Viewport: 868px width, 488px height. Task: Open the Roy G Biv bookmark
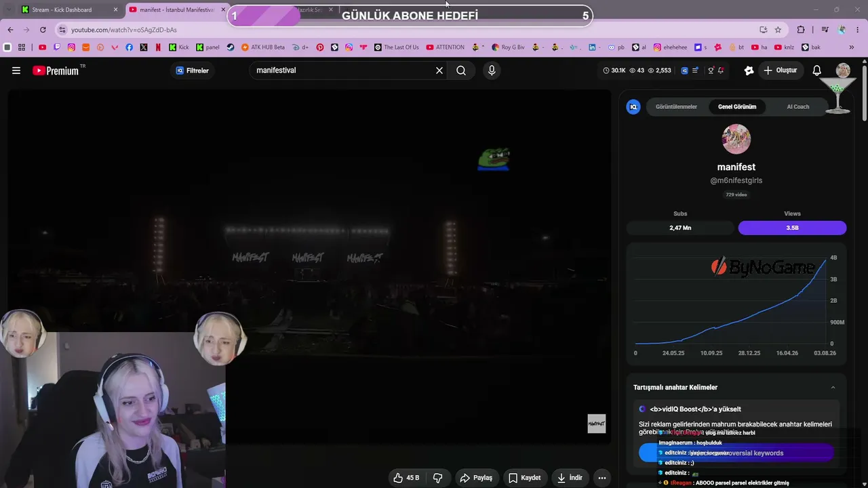[508, 47]
